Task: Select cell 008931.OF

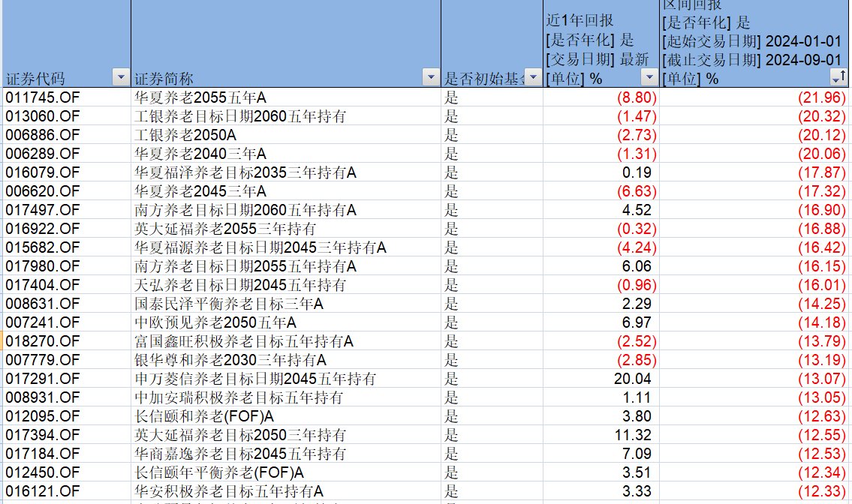Action: 66,397
